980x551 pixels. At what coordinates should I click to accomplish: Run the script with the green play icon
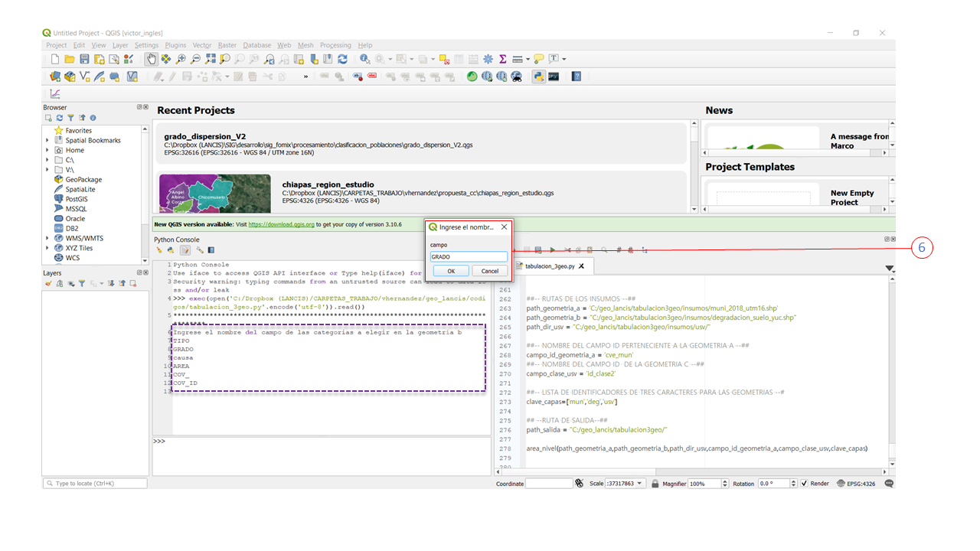[x=552, y=250]
